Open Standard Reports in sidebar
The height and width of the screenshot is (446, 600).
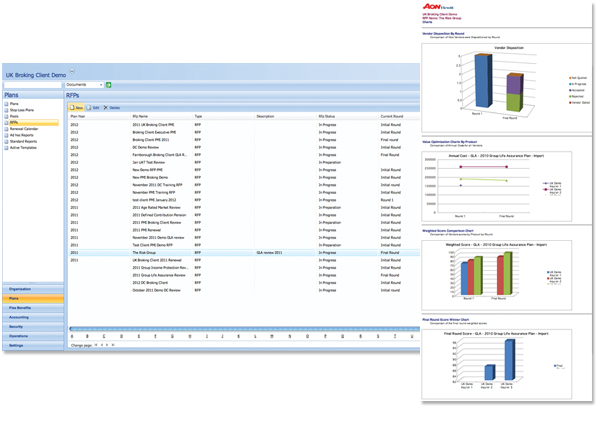pos(25,140)
